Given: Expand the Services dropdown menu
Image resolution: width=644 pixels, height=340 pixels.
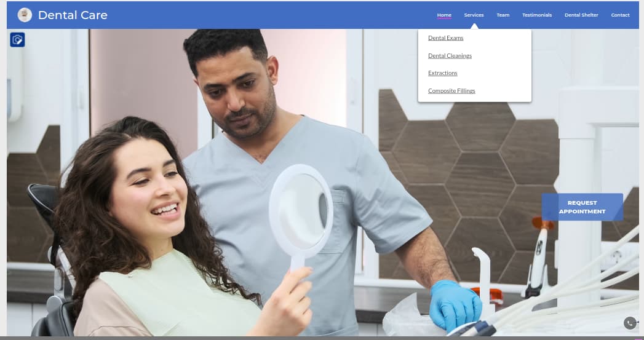Looking at the screenshot, I should coord(474,15).
